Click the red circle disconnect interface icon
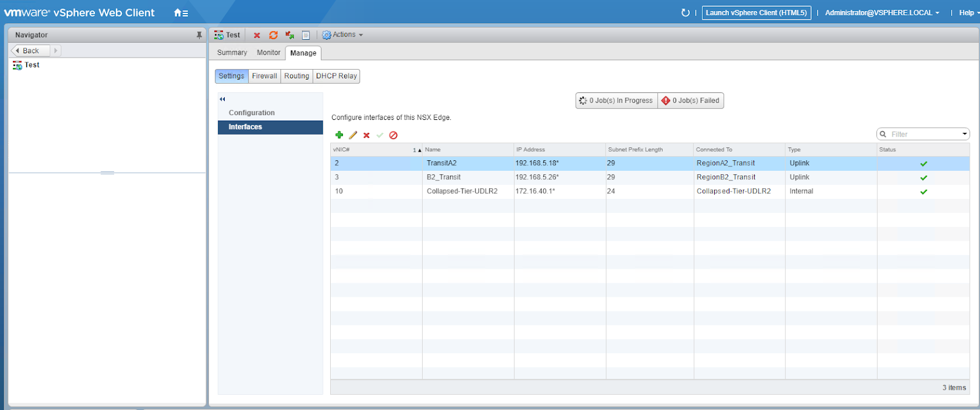Viewport: 980px width, 410px height. point(393,135)
